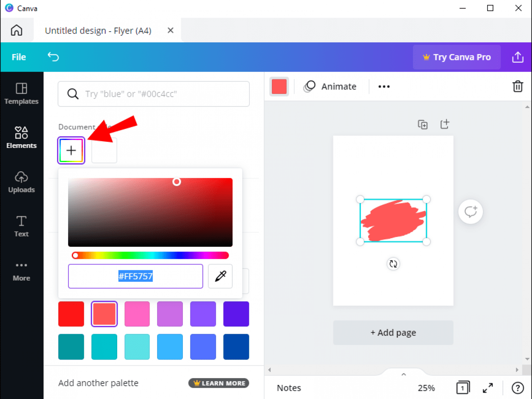Pick the cornflower blue swatch
Screen dimensions: 532x399
(203, 347)
